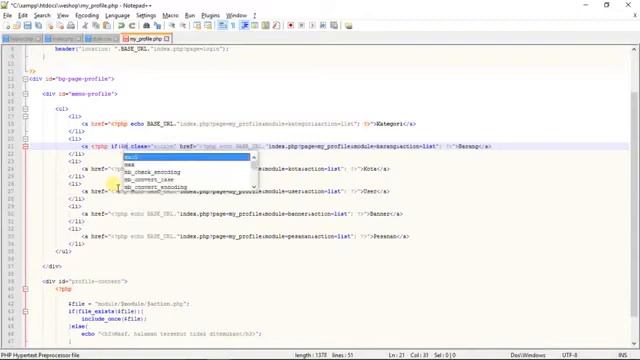Save the current file with Save icon
Viewport: 640px width, 360px height.
27,26
